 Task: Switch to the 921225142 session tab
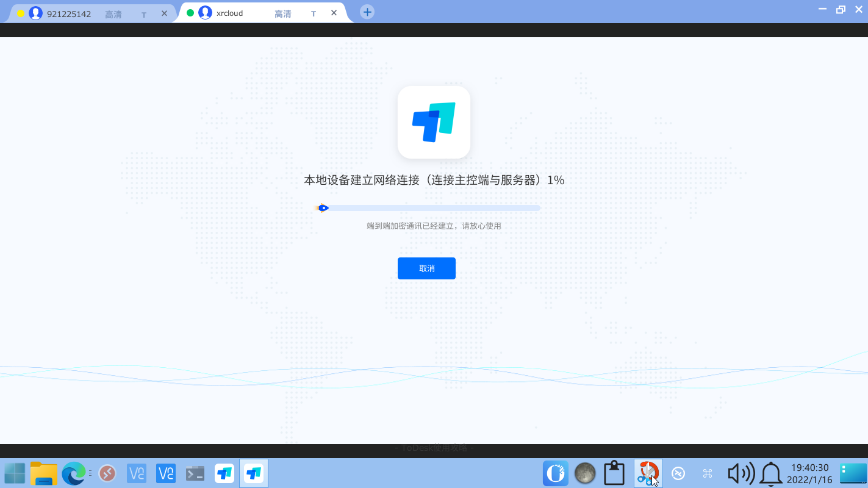coord(68,14)
